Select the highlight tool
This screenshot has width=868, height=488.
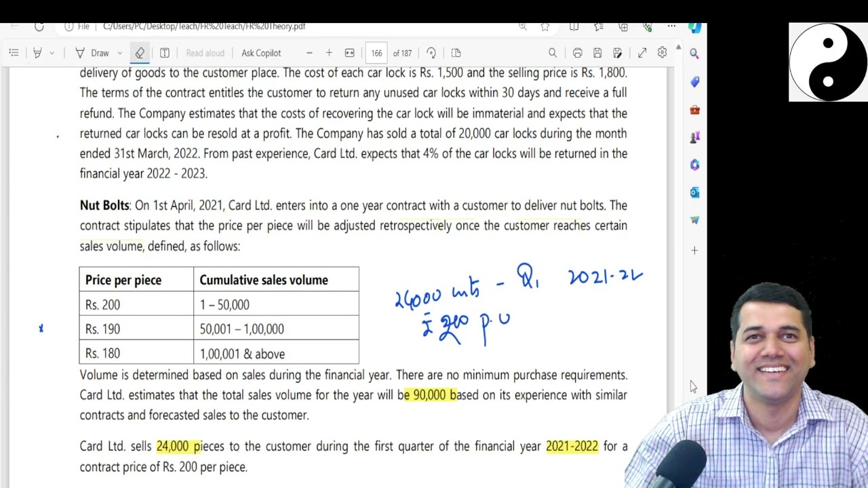(37, 53)
